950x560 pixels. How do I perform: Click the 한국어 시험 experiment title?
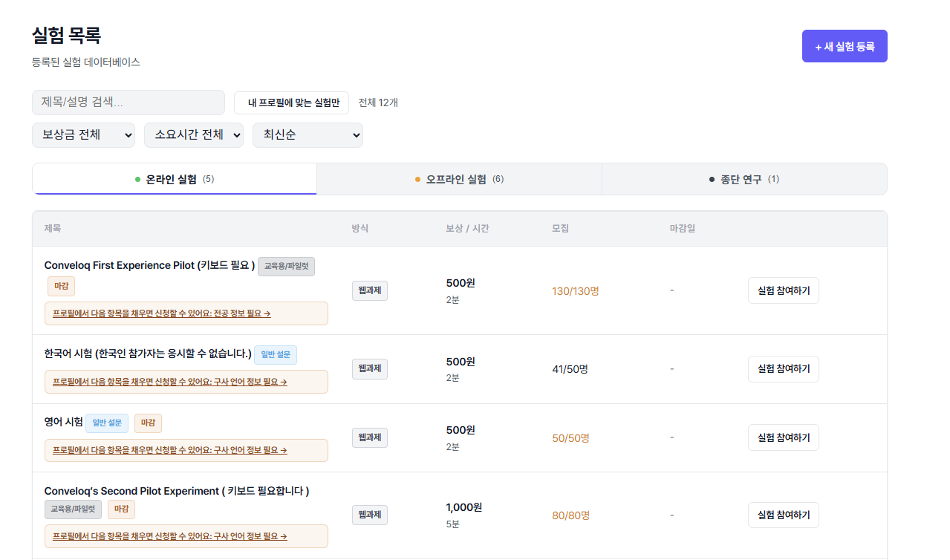click(x=148, y=354)
